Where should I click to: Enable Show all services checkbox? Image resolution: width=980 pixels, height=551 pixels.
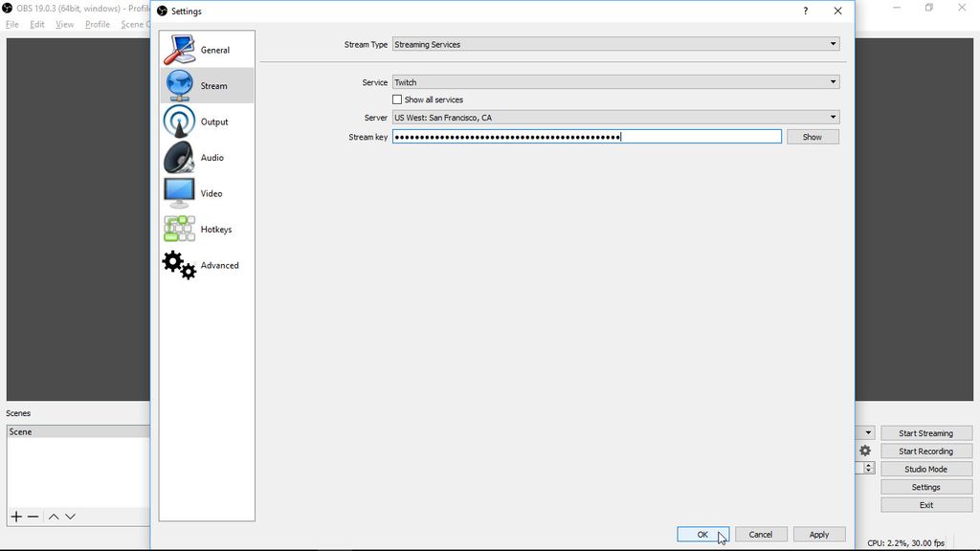397,99
